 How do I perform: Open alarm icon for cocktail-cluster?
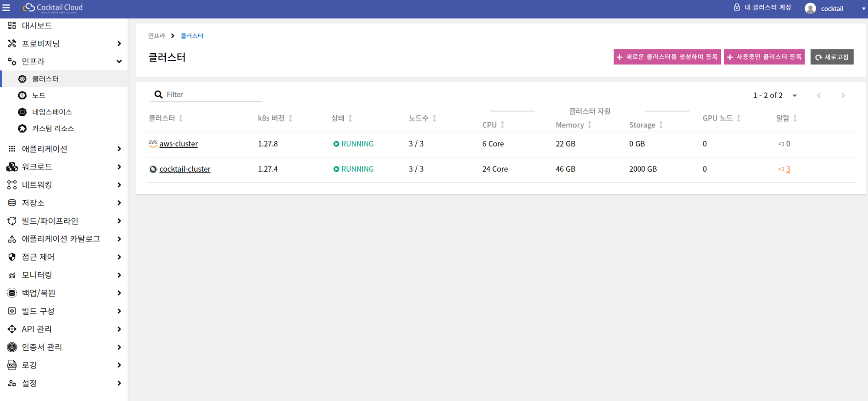point(781,169)
